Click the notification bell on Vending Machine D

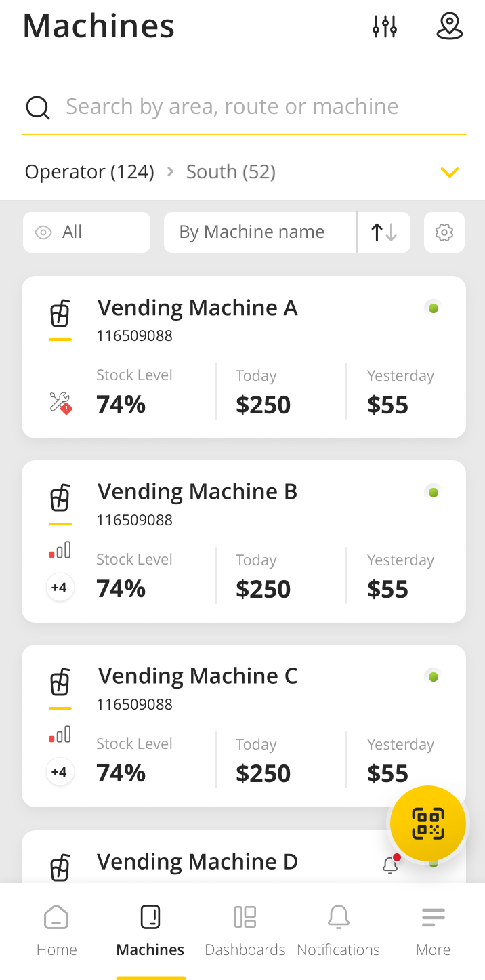(390, 865)
